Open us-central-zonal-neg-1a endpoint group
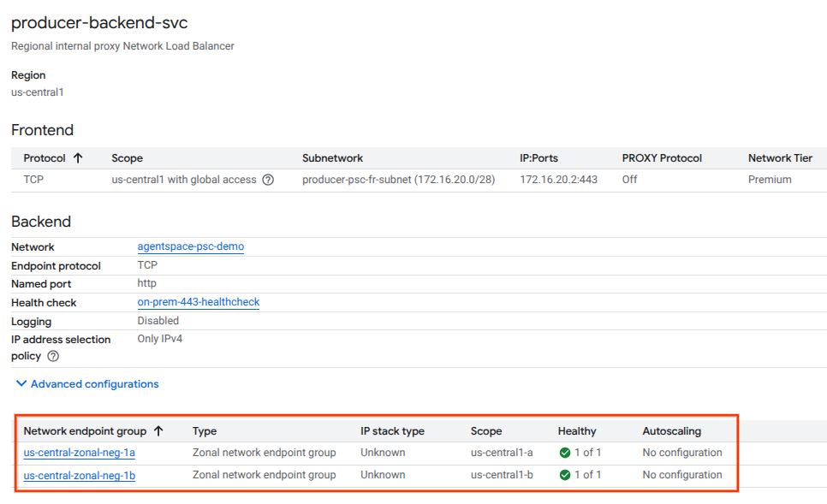This screenshot has width=827, height=504. coord(79,453)
